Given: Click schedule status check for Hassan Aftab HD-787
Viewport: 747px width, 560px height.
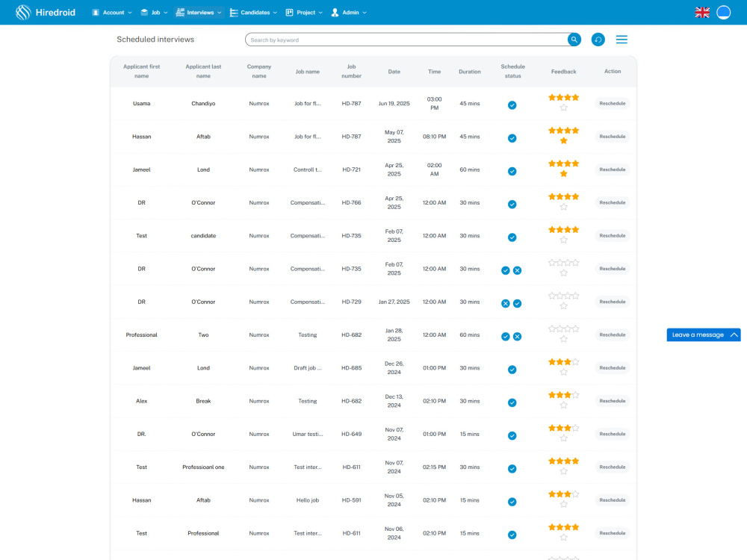Looking at the screenshot, I should (512, 138).
